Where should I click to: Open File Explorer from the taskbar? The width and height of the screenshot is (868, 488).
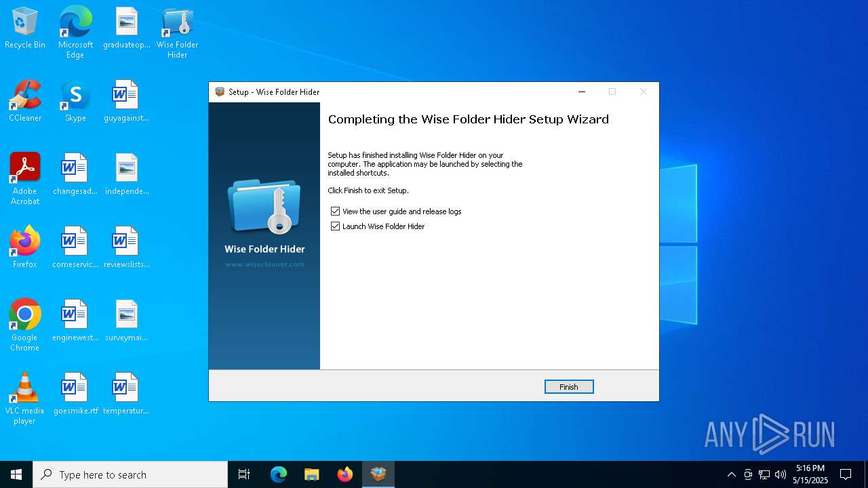pos(312,474)
